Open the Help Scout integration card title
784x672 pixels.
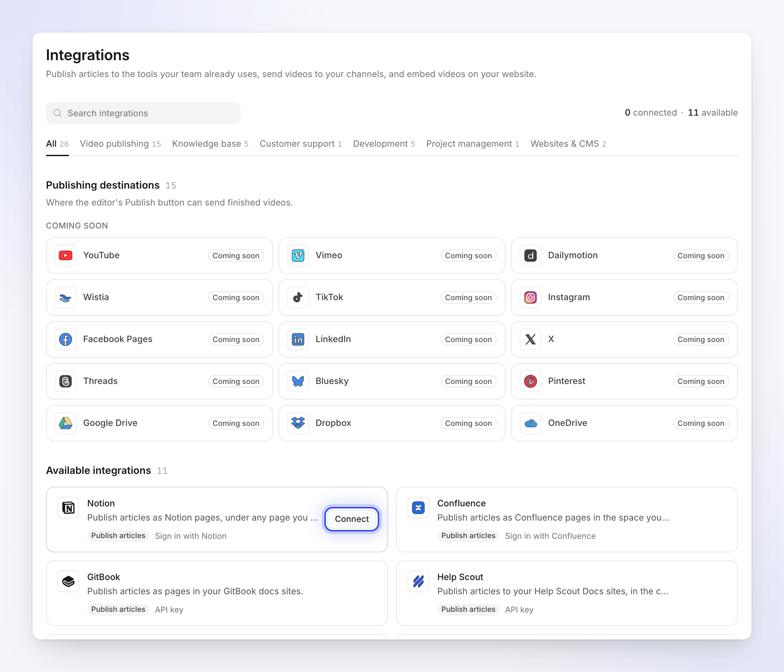coord(460,577)
